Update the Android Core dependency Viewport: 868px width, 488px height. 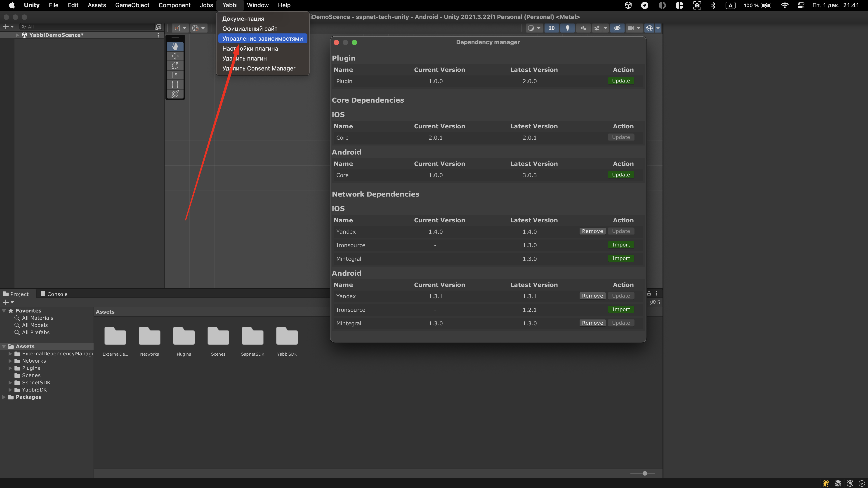(621, 175)
